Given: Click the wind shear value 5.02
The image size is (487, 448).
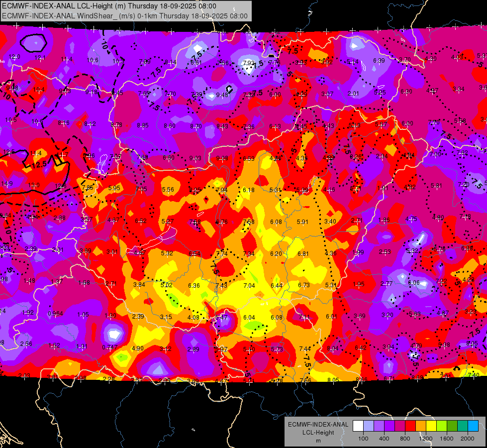Looking at the screenshot, I should click(x=167, y=285).
